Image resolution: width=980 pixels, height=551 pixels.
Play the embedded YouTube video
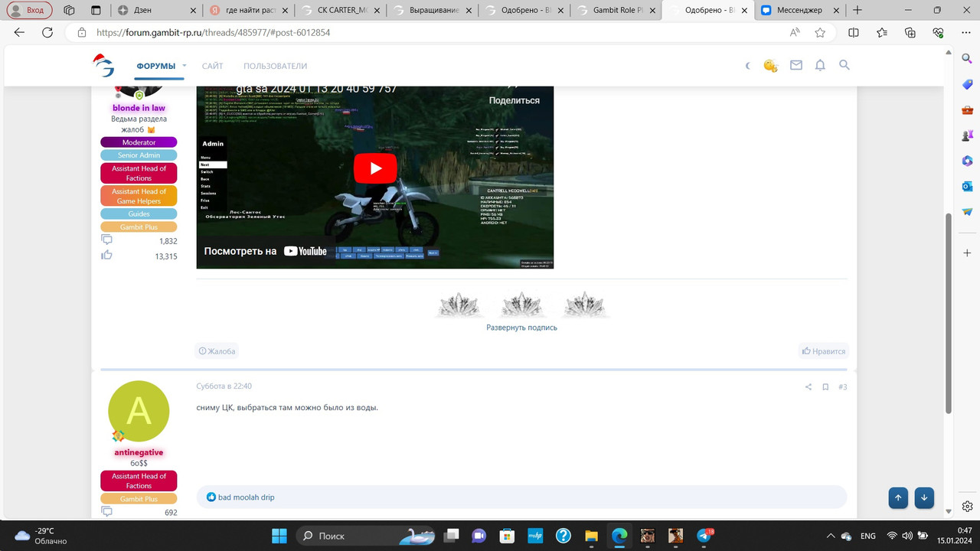(375, 168)
